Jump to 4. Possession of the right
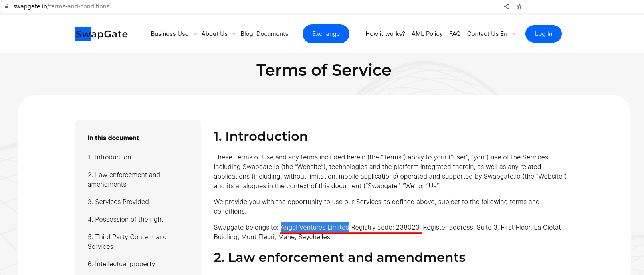 point(125,220)
